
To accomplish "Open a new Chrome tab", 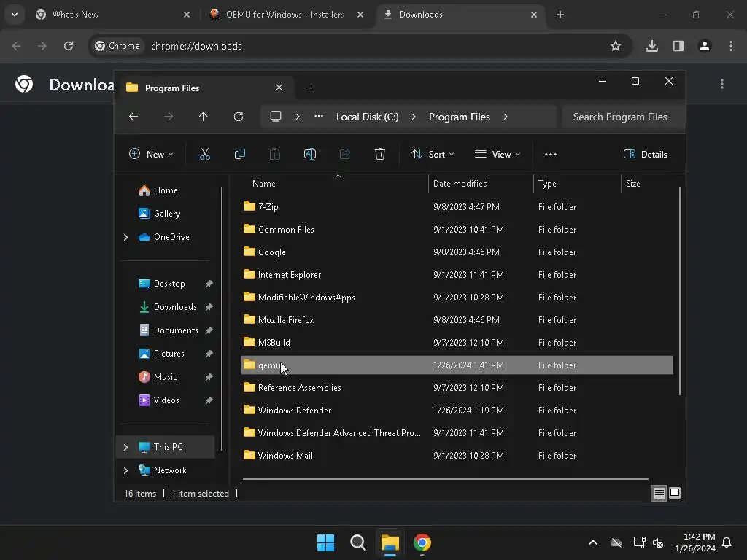I will point(560,15).
